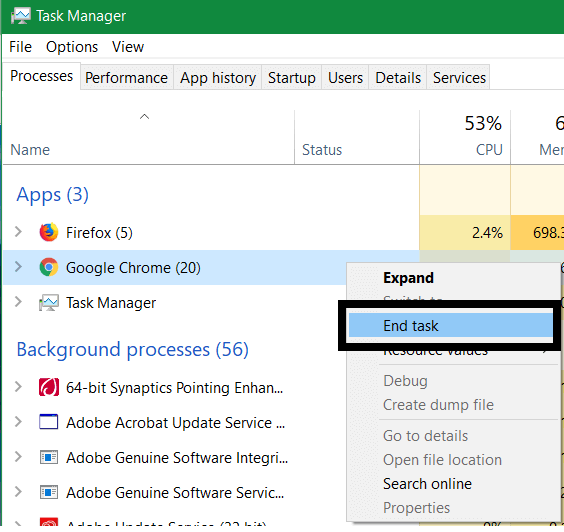Click the sort arrow above the Name column
Screen dimensions: 564x532
pos(144,117)
